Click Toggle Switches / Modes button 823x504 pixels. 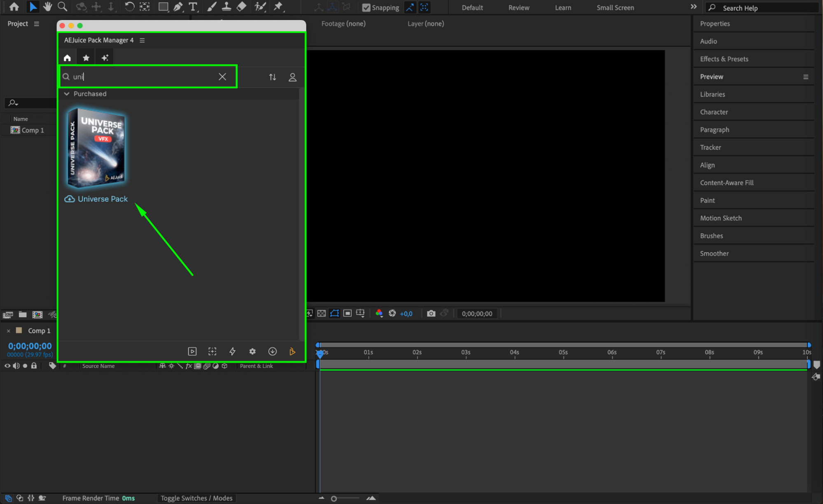point(196,498)
